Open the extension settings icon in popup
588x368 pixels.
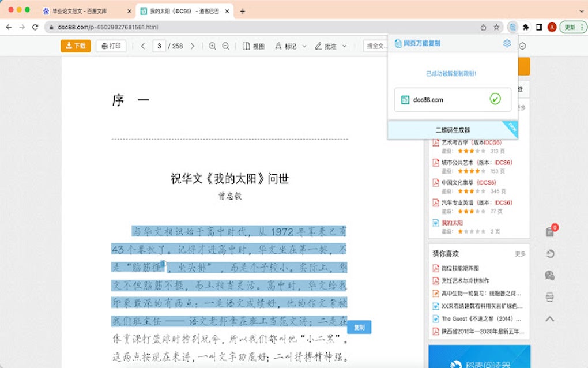[x=507, y=43]
